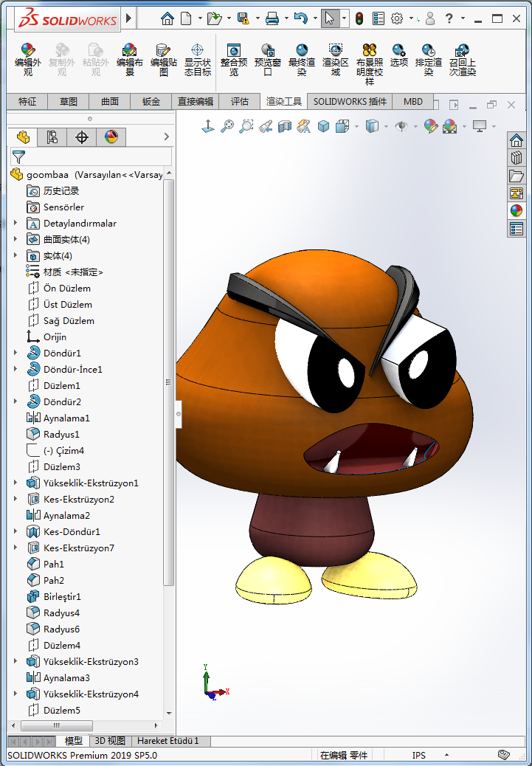Click Display State Target (显示状态目标) icon

[x=197, y=60]
